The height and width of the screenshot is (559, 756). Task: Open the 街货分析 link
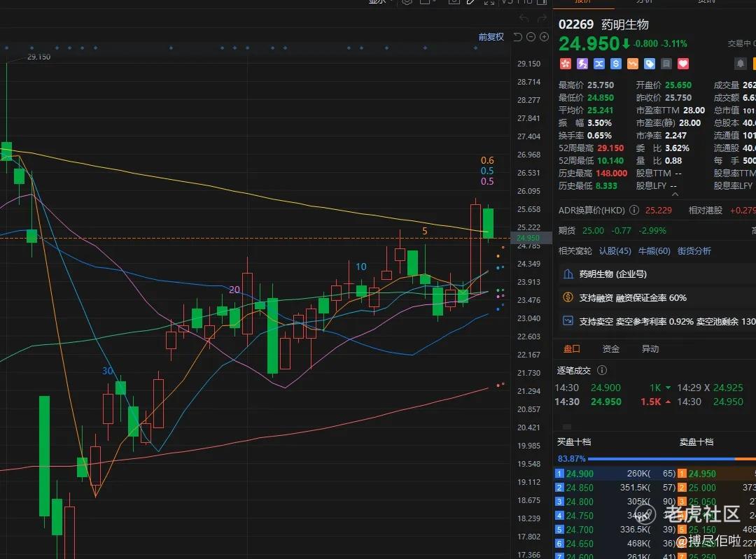click(x=694, y=250)
